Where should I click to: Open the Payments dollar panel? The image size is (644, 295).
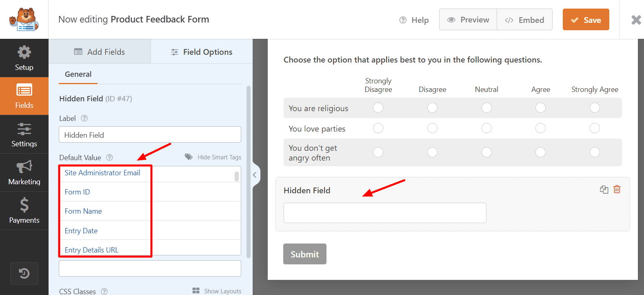click(x=24, y=210)
